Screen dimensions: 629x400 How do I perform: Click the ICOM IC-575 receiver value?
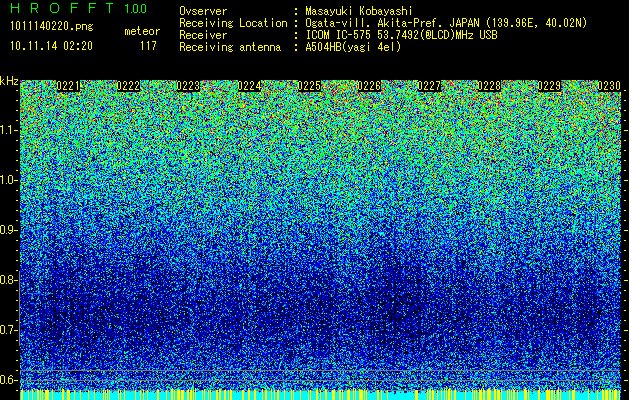click(401, 35)
